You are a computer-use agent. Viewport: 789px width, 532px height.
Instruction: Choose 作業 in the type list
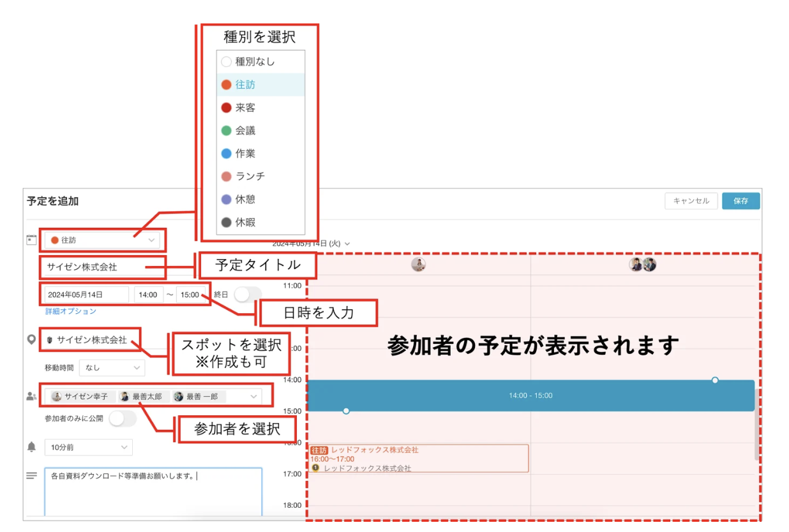pyautogui.click(x=260, y=154)
